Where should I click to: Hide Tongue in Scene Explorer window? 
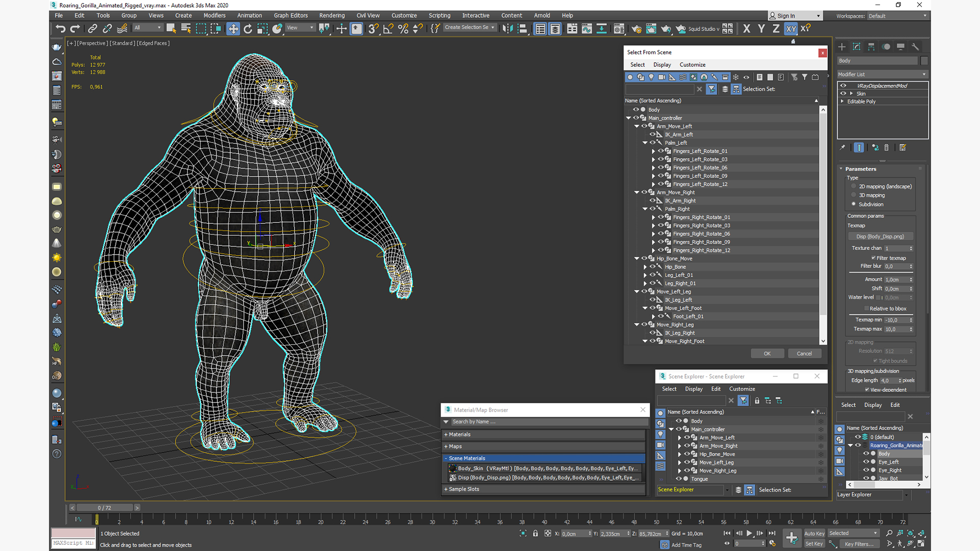point(678,479)
